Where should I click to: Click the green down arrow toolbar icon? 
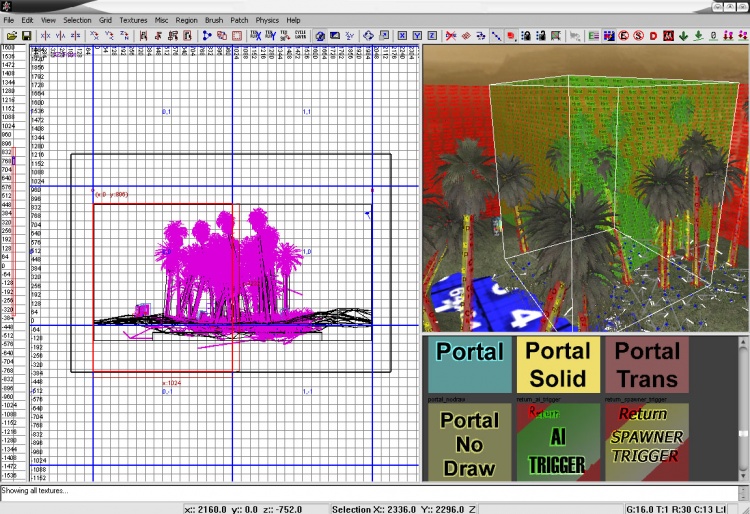(x=683, y=36)
